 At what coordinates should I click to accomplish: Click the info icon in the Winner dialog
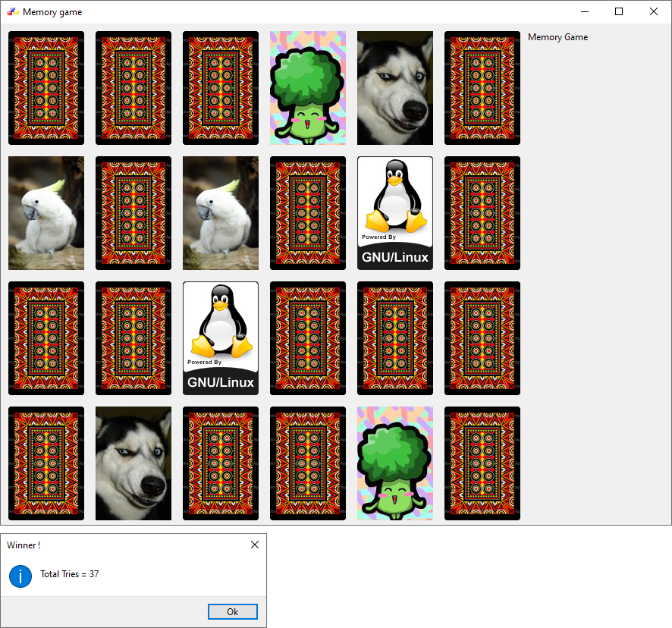(20, 576)
